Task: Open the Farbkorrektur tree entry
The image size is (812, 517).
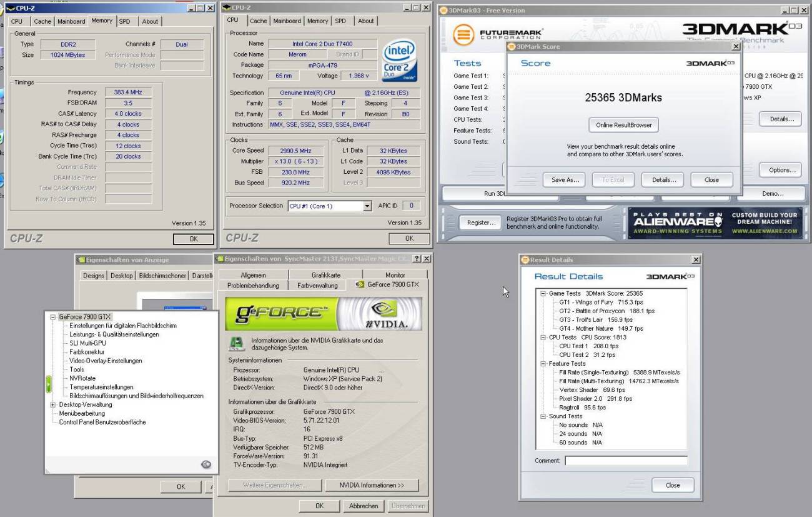Action: point(87,352)
